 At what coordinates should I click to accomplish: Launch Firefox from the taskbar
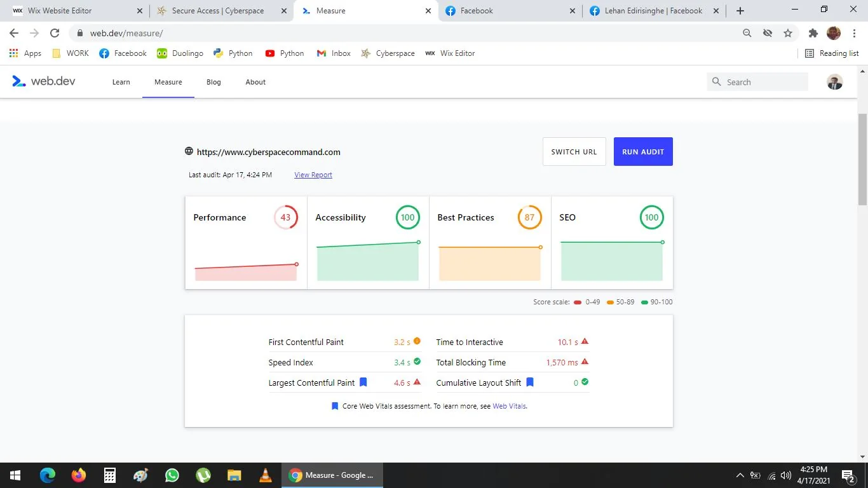79,475
